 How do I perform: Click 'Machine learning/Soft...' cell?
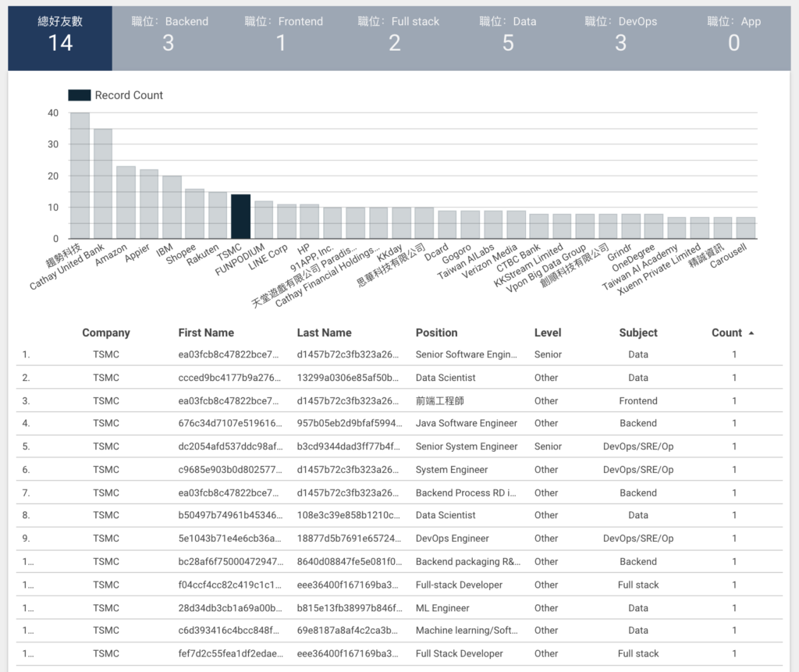467,630
